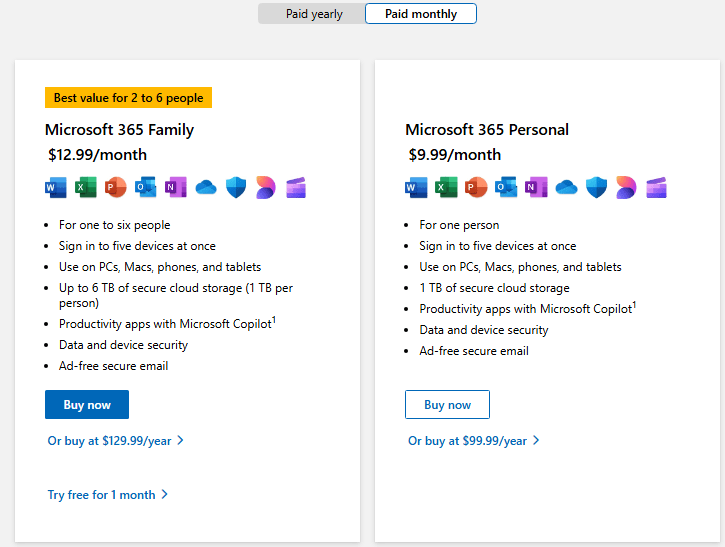Click the Word icon in the Personal plan
725x547 pixels.
coord(416,188)
